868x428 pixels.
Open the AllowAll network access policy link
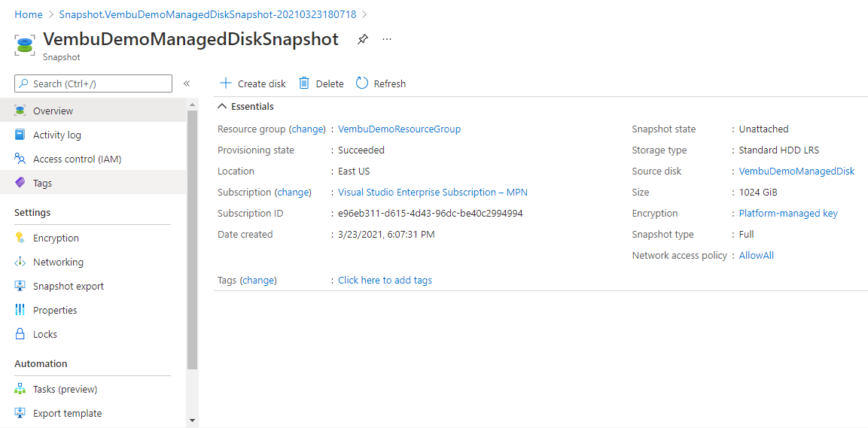(x=756, y=255)
